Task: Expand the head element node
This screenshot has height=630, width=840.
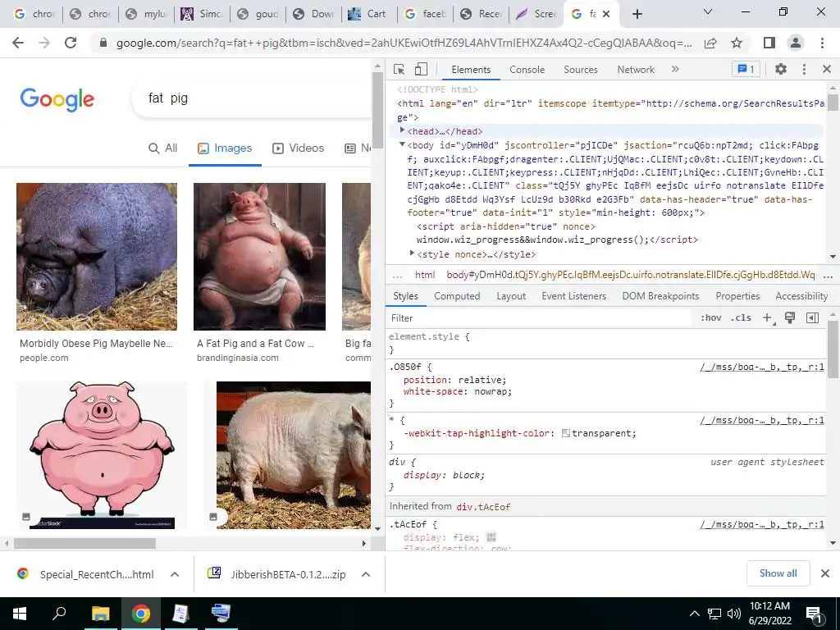Action: (402, 130)
